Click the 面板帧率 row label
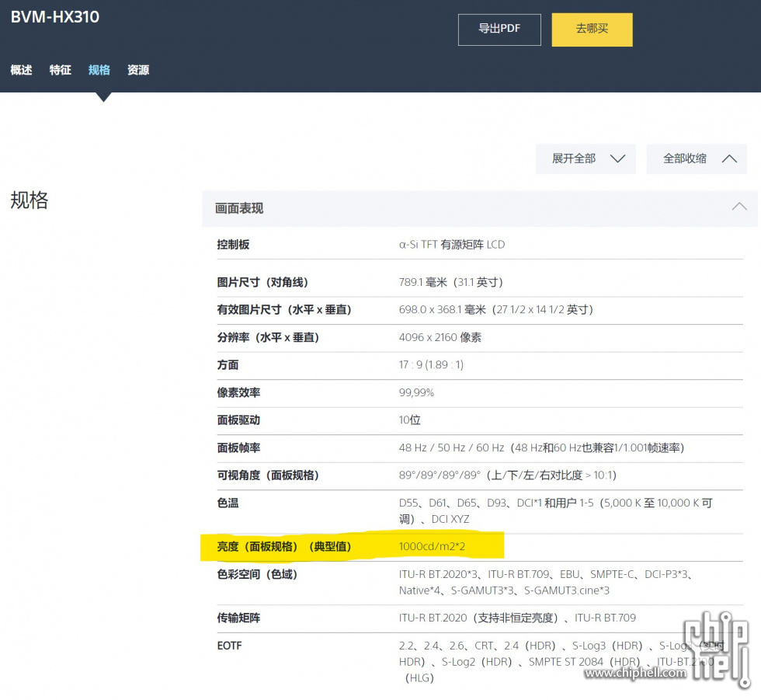This screenshot has width=761, height=700. click(238, 448)
